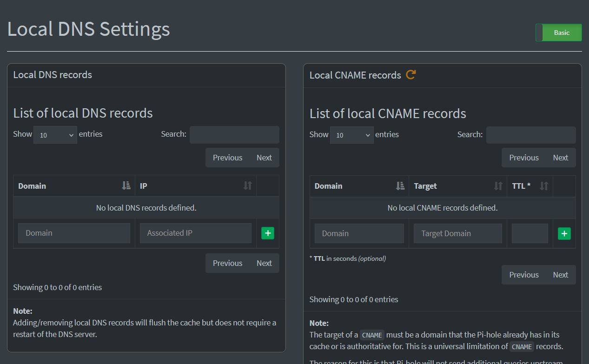Focus the CNAME records Search field

point(531,135)
